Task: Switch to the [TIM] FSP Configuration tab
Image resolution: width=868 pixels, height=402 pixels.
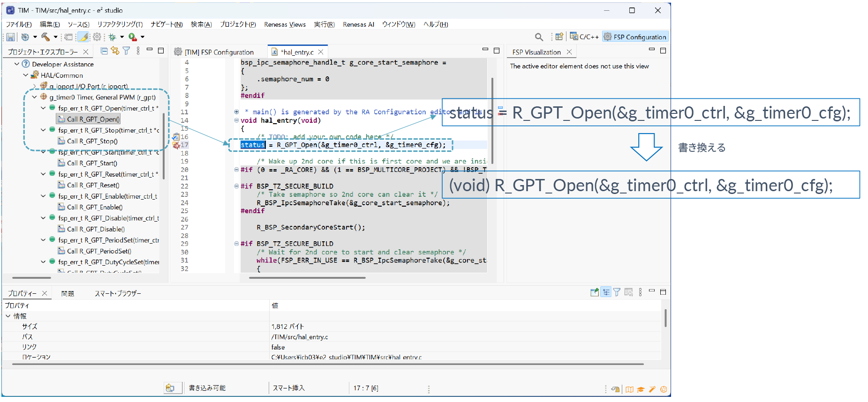Action: click(x=219, y=52)
